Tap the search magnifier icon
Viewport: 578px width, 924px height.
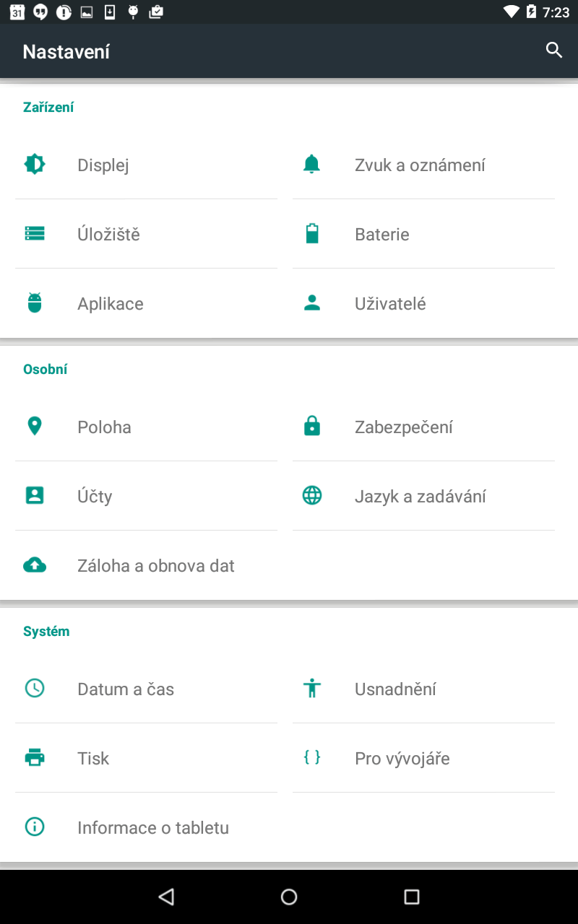(x=554, y=51)
